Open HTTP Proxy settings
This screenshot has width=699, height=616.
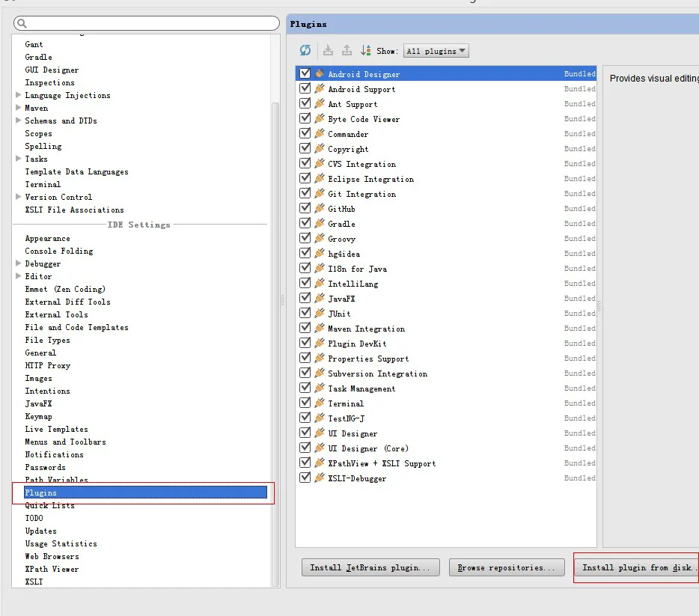48,365
